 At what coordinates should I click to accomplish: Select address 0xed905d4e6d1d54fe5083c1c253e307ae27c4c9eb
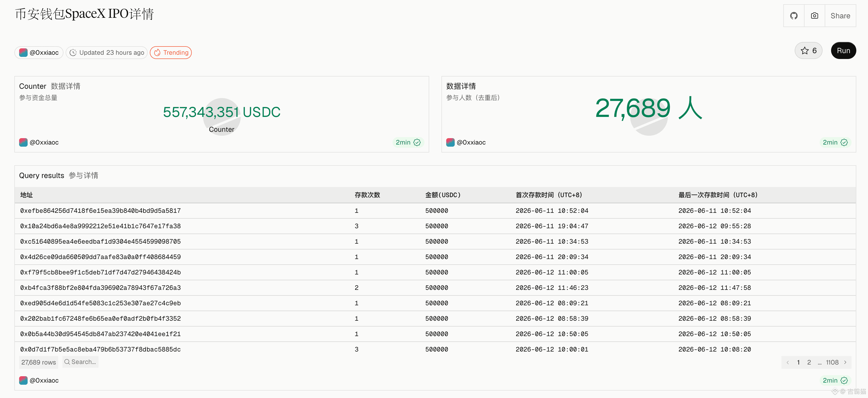(x=100, y=303)
